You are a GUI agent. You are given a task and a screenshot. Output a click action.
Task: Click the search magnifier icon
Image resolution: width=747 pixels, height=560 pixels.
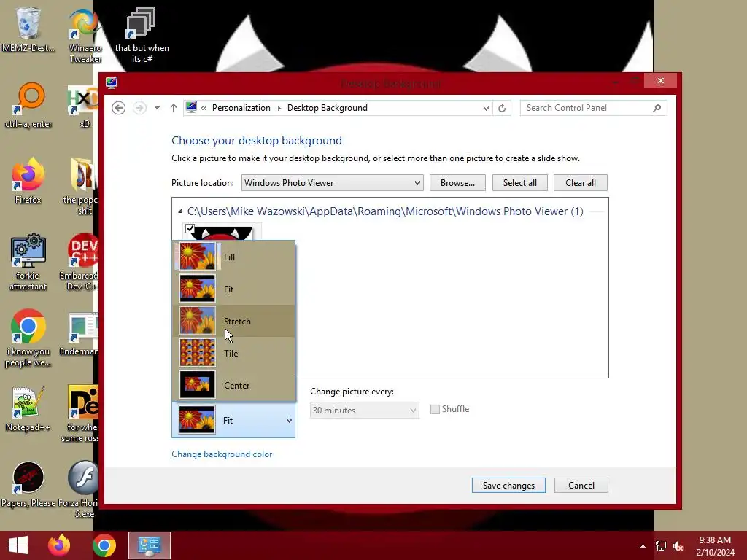[x=657, y=108]
